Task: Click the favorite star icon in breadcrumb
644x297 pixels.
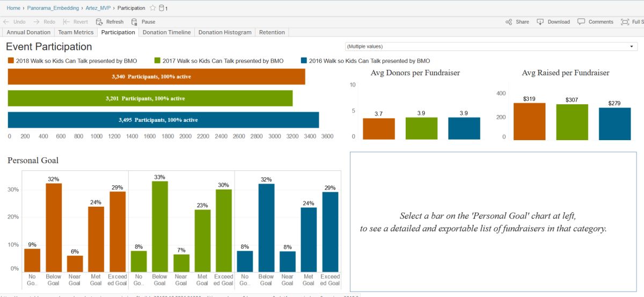Action: pyautogui.click(x=153, y=8)
